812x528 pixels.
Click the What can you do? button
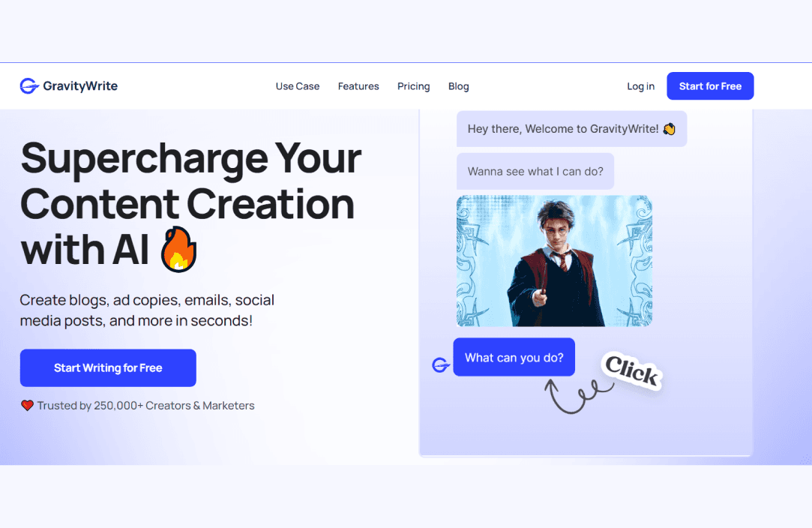click(514, 357)
